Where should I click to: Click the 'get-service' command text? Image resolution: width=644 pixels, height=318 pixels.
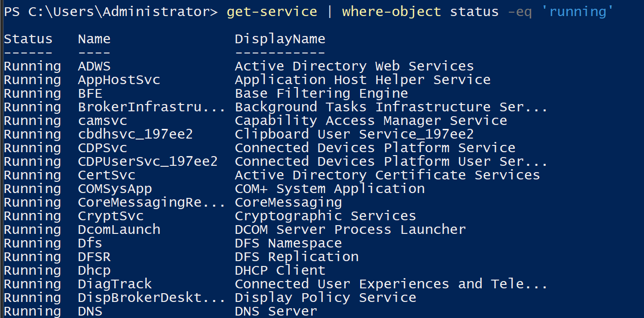point(272,12)
